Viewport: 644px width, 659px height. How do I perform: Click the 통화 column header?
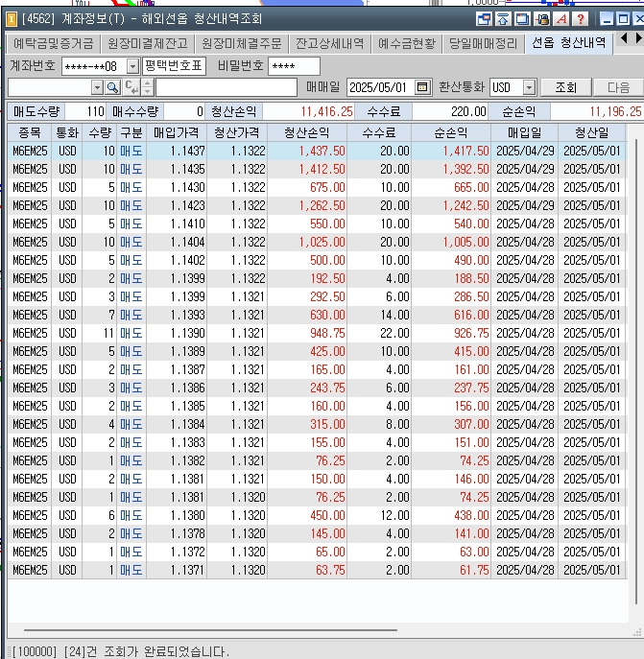pyautogui.click(x=67, y=132)
